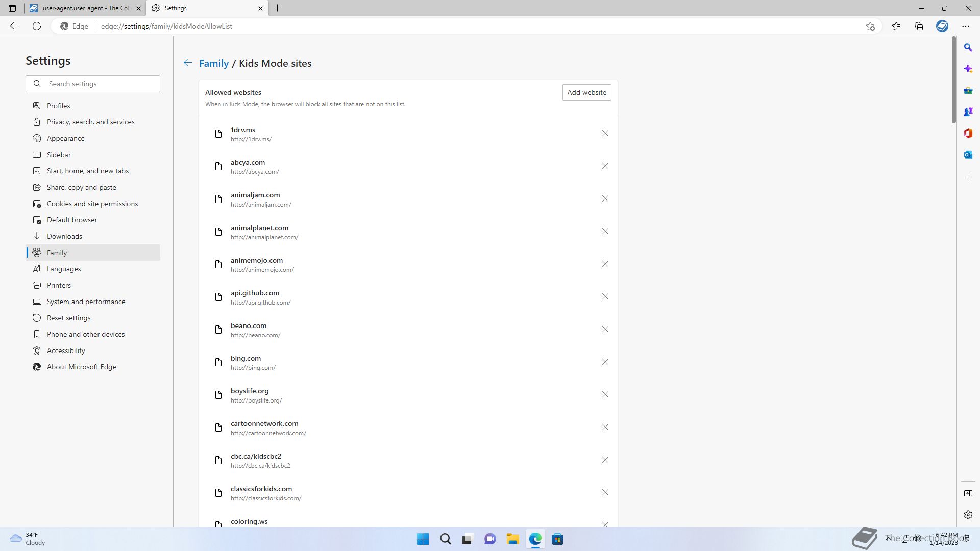Open Languages settings
The image size is (980, 551).
[93, 269]
